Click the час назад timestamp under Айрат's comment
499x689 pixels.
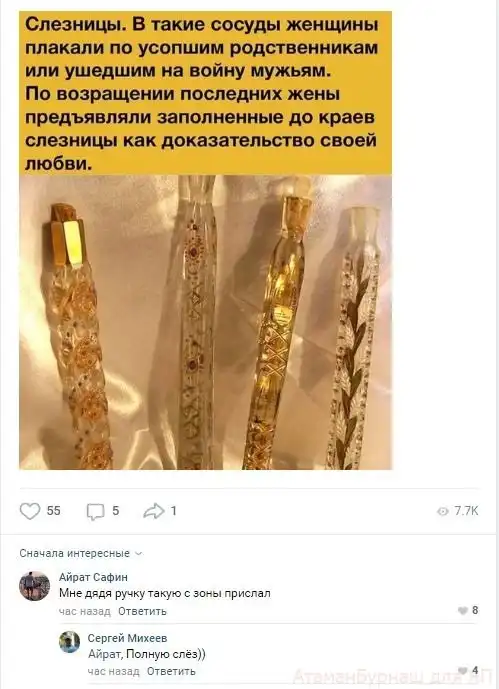(x=85, y=611)
